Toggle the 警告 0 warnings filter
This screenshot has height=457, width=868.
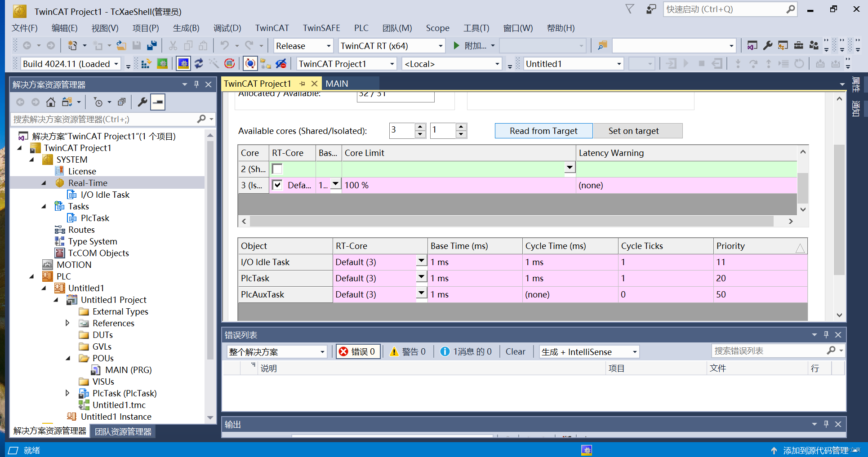(x=408, y=351)
